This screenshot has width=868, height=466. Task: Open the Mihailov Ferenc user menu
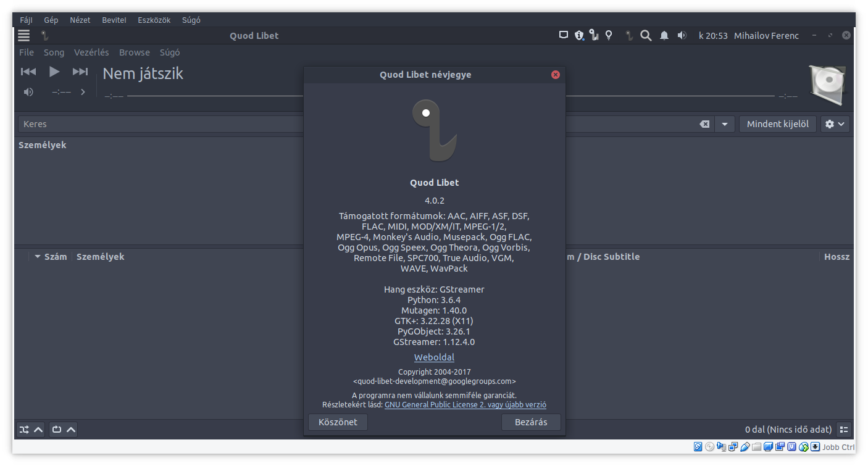(766, 36)
